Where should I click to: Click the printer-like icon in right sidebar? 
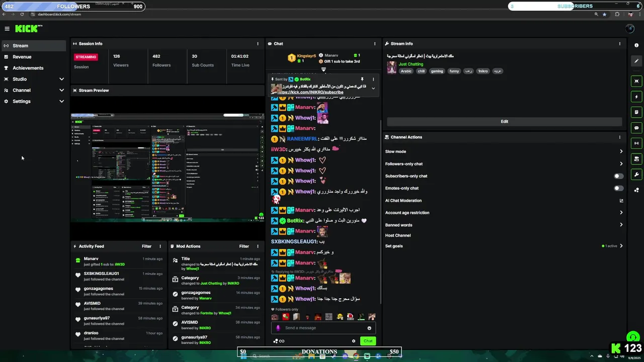point(636,159)
